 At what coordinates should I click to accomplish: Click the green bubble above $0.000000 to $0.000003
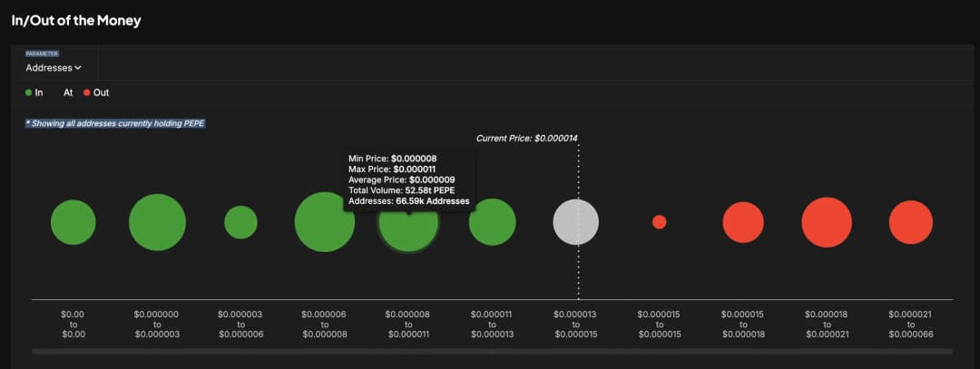pyautogui.click(x=157, y=222)
